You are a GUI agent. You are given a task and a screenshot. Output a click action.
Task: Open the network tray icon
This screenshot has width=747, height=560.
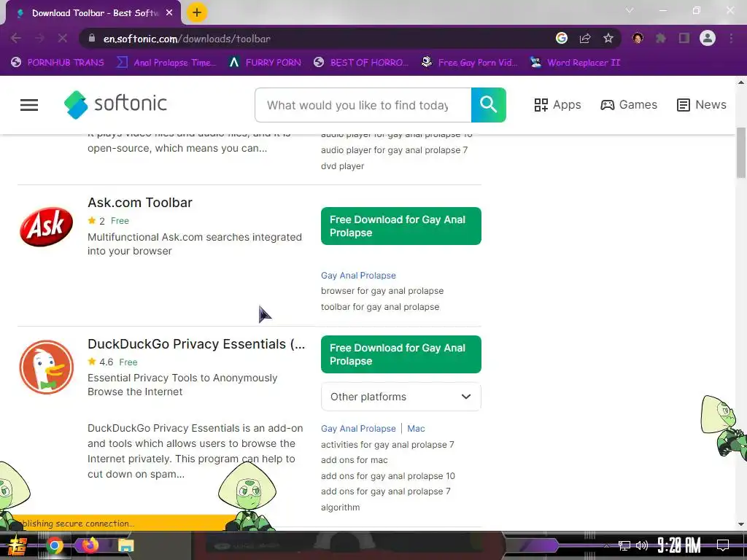624,545
